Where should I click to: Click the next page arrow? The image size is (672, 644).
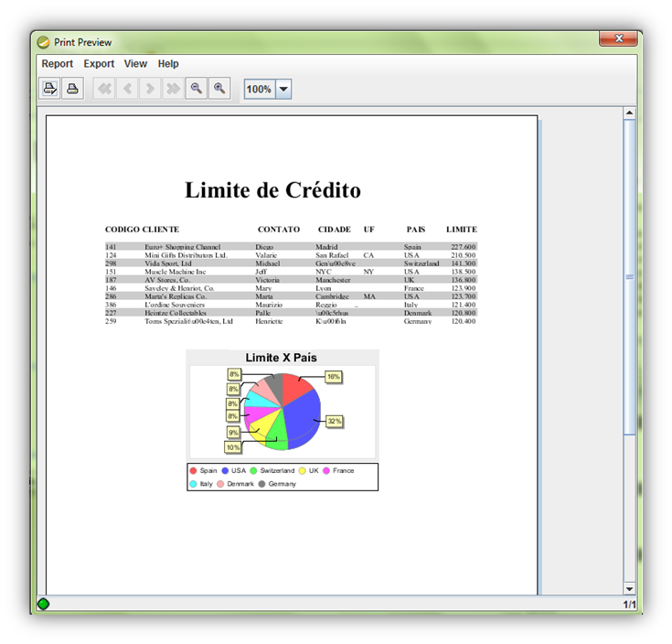150,89
